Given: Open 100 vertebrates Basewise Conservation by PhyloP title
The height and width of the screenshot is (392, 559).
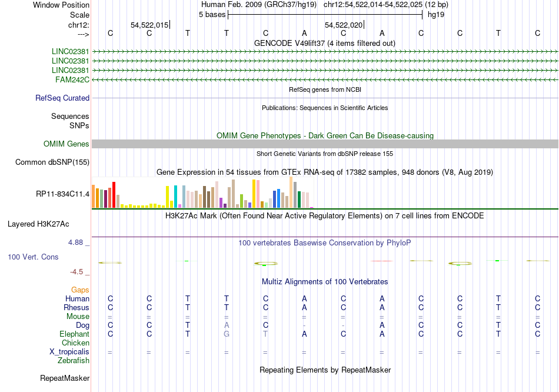Looking at the screenshot, I should 324,243.
